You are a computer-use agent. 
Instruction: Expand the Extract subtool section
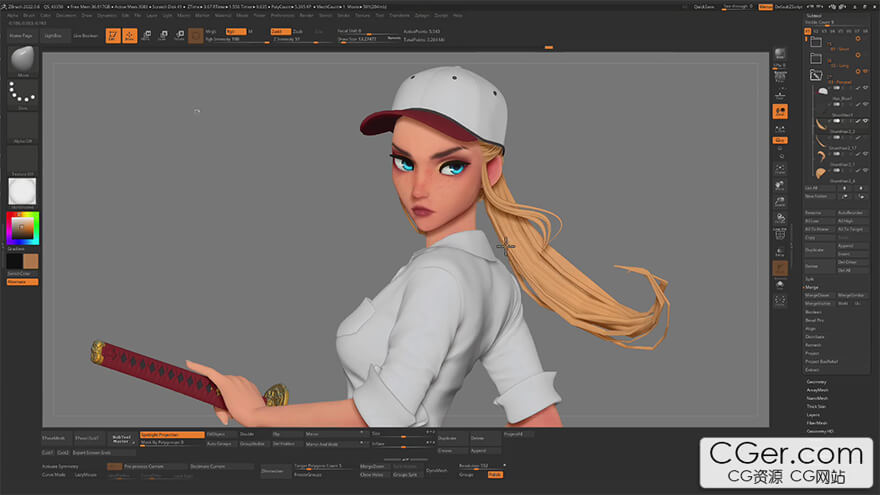pyautogui.click(x=812, y=370)
